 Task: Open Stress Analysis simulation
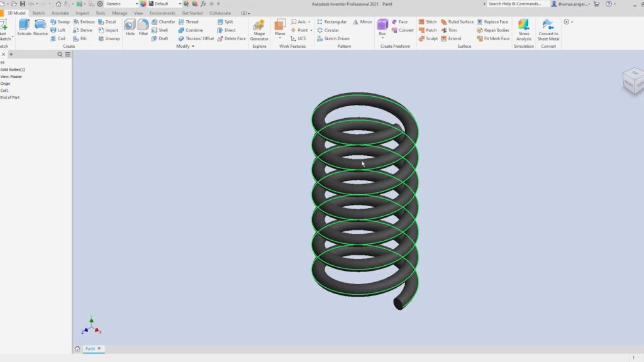(524, 30)
